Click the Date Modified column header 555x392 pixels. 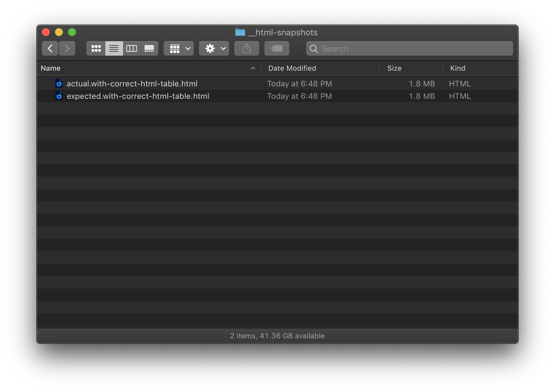(292, 68)
